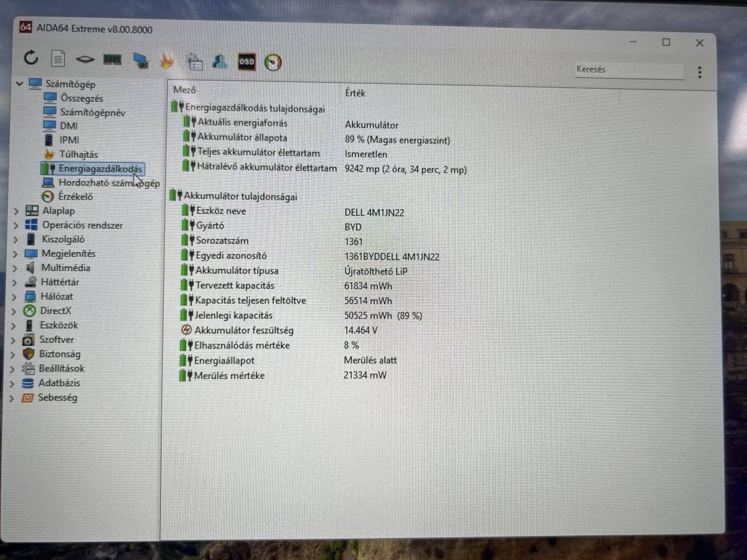Select the Érzékelő tree item

click(x=75, y=197)
